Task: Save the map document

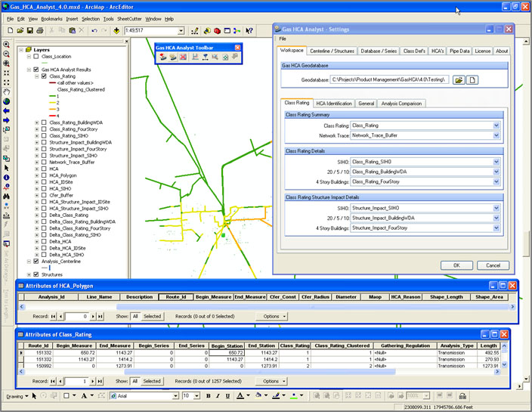Action: point(30,30)
